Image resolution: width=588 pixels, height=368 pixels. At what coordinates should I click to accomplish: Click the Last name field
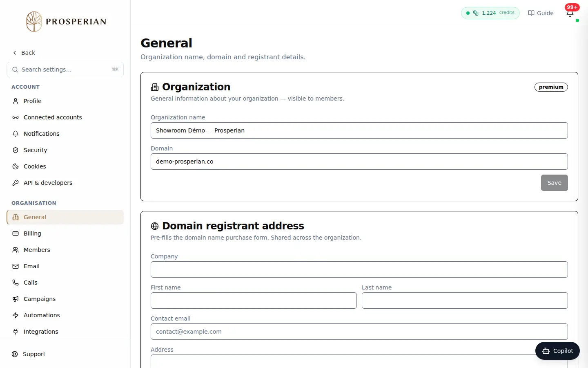pos(465,301)
